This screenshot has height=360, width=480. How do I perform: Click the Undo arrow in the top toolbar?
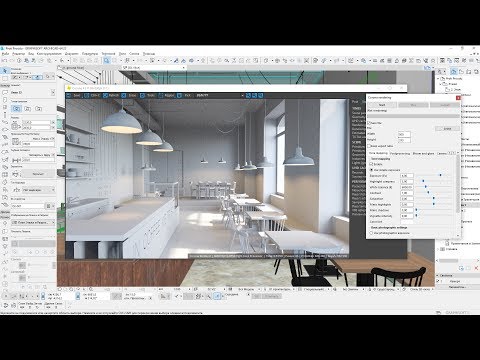(5, 61)
